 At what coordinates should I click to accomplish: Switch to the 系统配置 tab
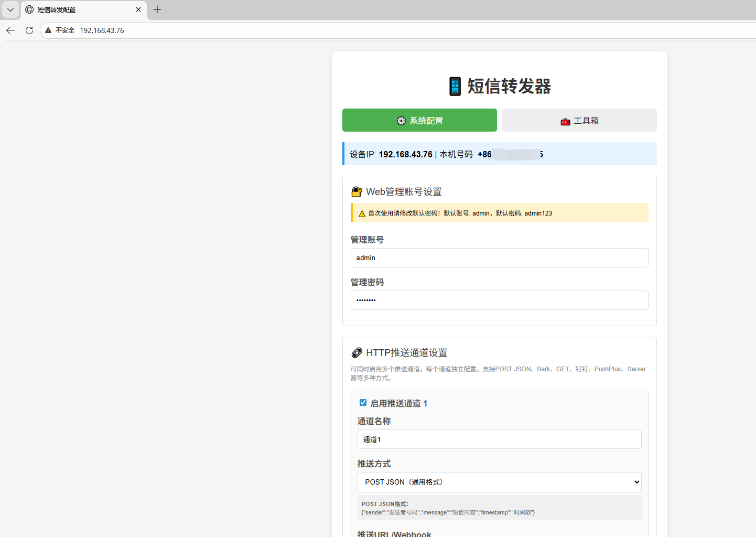pos(419,120)
